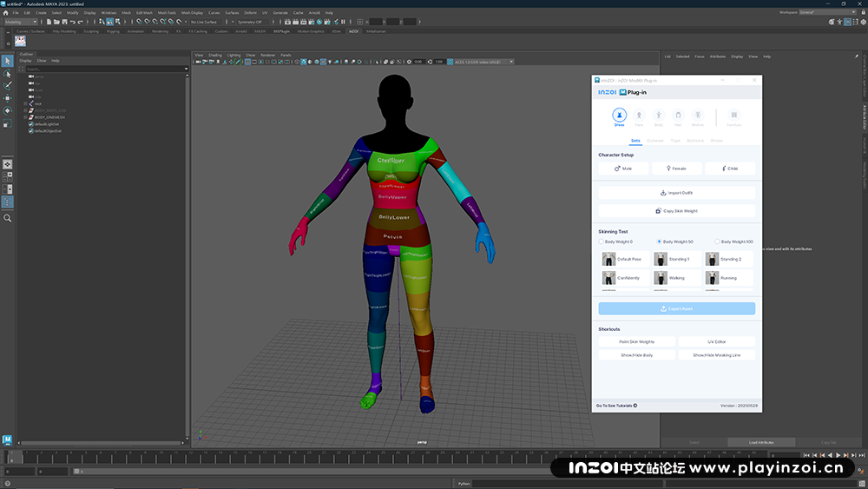The image size is (868, 489).
Task: Open the Shoes tab in inZOI plug-in
Action: point(716,141)
